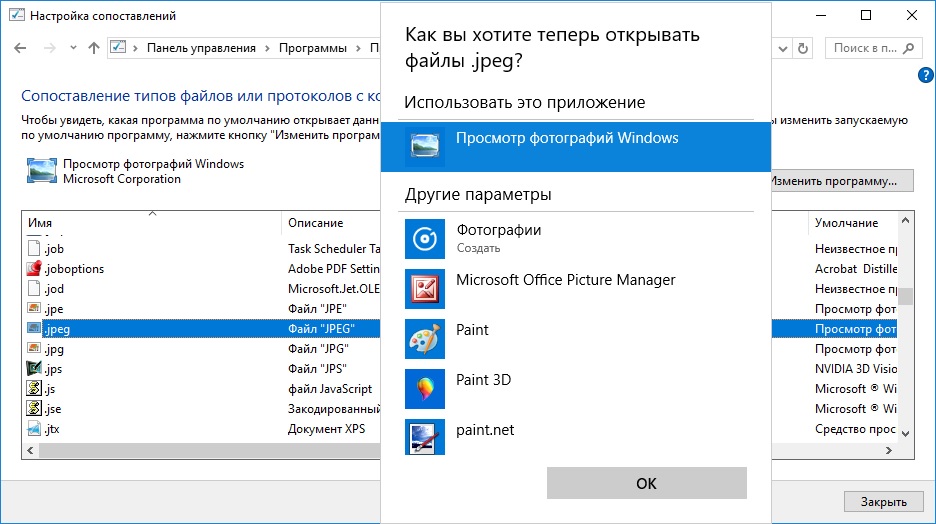936x524 pixels.
Task: Click the .jpe image file icon
Action: [34, 309]
